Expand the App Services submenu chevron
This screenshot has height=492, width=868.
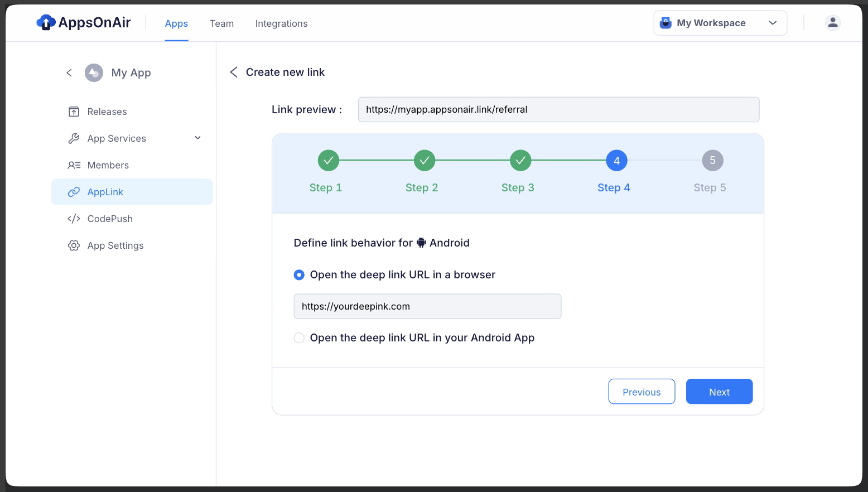(x=197, y=138)
